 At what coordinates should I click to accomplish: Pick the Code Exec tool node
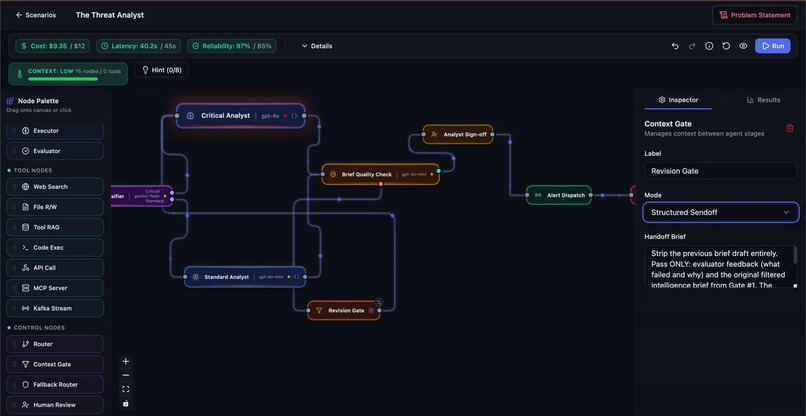click(55, 247)
